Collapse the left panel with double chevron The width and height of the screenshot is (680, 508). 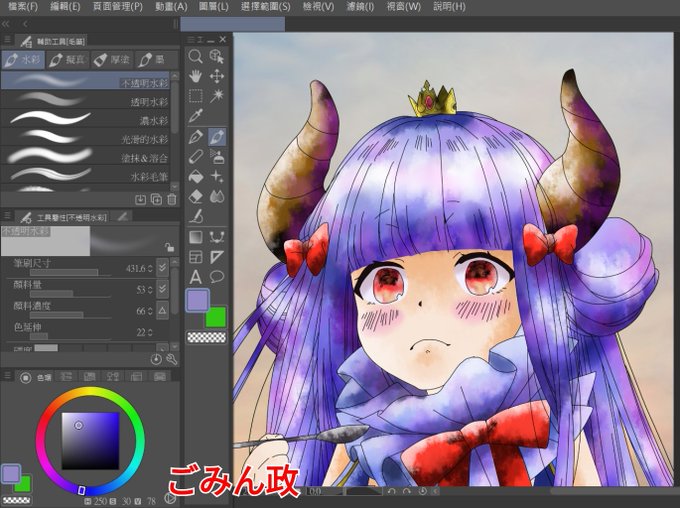pyautogui.click(x=6, y=24)
